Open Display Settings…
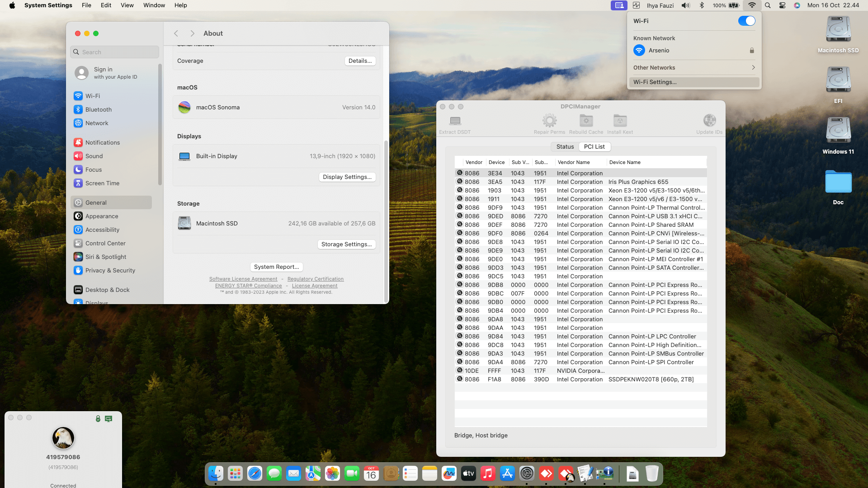This screenshot has width=868, height=488. (x=347, y=177)
